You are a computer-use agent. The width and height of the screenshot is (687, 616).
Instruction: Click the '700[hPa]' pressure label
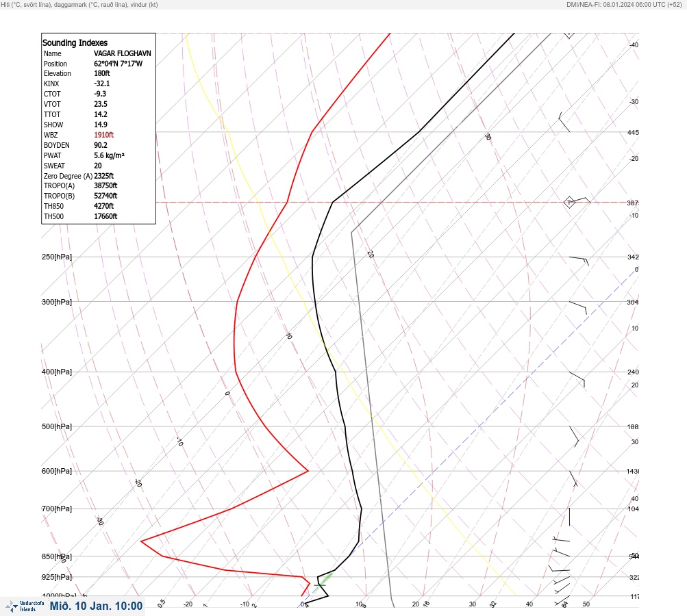click(x=57, y=509)
